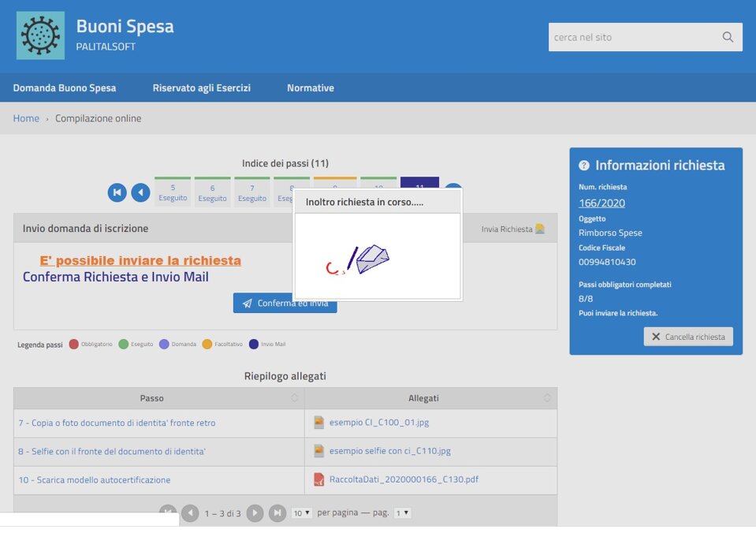756x533 pixels.
Task: Click help icon beside Informazioni richiesta
Action: click(584, 166)
